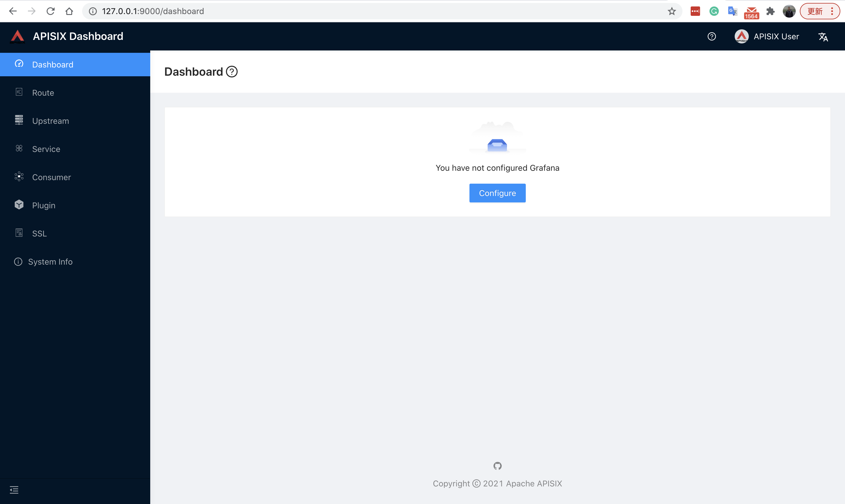Click the Dashboard menu item
The width and height of the screenshot is (845, 504).
tap(75, 64)
